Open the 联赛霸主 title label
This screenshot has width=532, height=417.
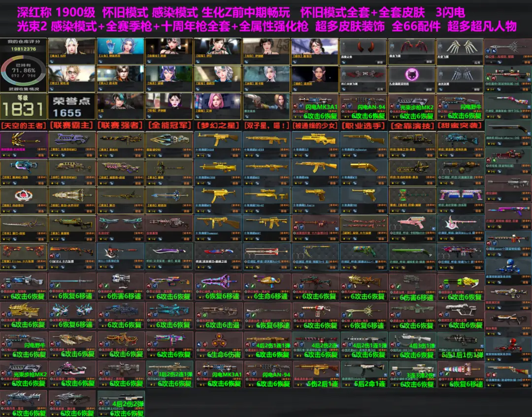click(x=72, y=126)
